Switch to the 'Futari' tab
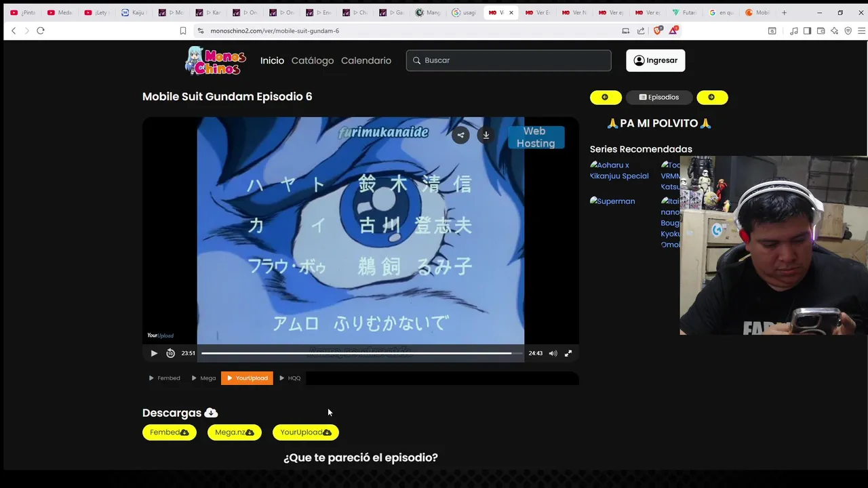Screen dimensions: 868x488 point(684,12)
